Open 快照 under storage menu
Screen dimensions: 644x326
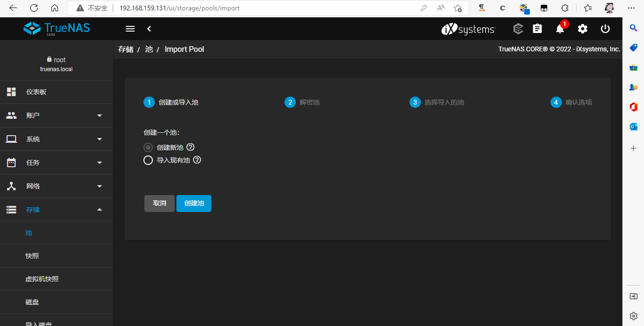(32, 256)
